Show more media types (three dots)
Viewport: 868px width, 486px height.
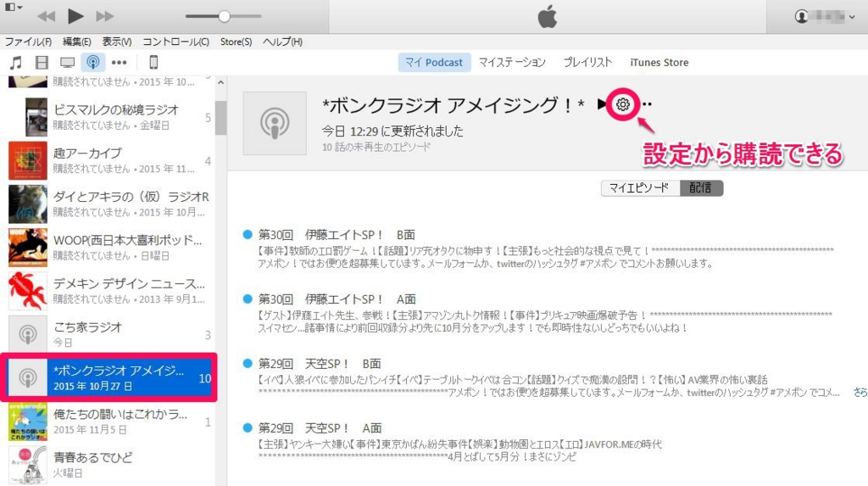click(119, 62)
